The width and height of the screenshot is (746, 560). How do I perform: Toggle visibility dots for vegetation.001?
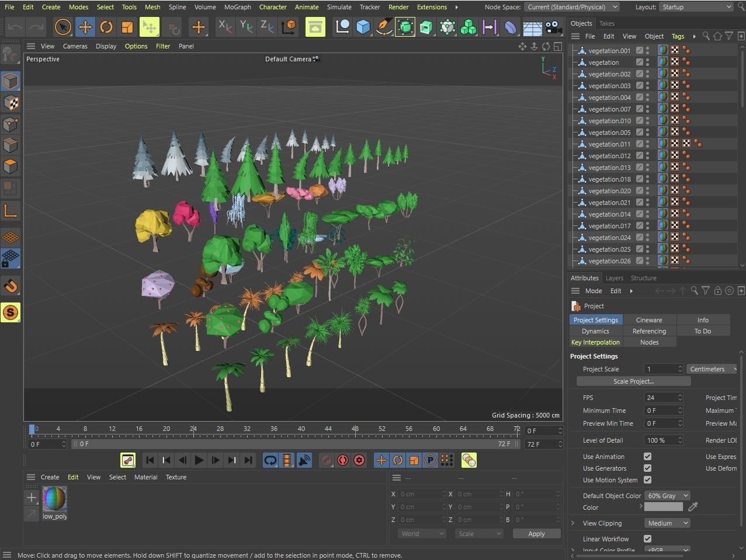(647, 51)
